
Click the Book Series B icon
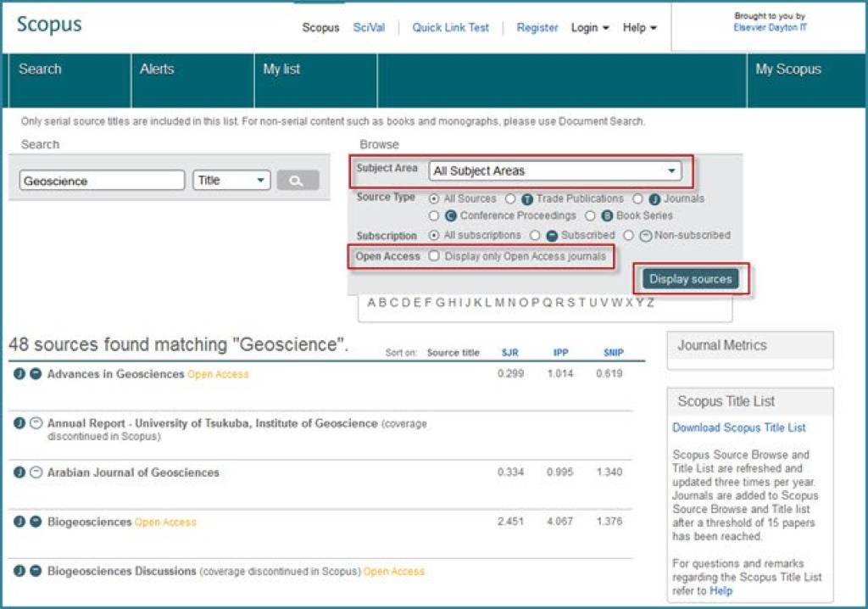(x=607, y=216)
